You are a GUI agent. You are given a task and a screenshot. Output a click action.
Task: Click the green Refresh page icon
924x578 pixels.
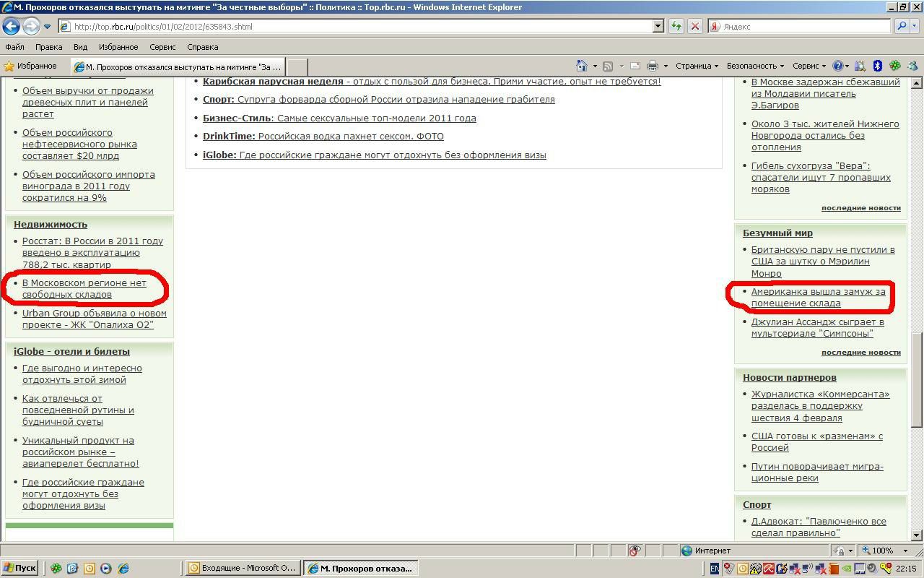coord(676,27)
